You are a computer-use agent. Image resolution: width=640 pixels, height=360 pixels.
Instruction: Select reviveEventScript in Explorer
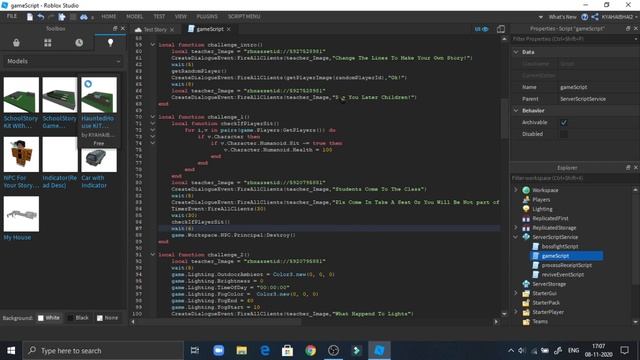pos(562,275)
